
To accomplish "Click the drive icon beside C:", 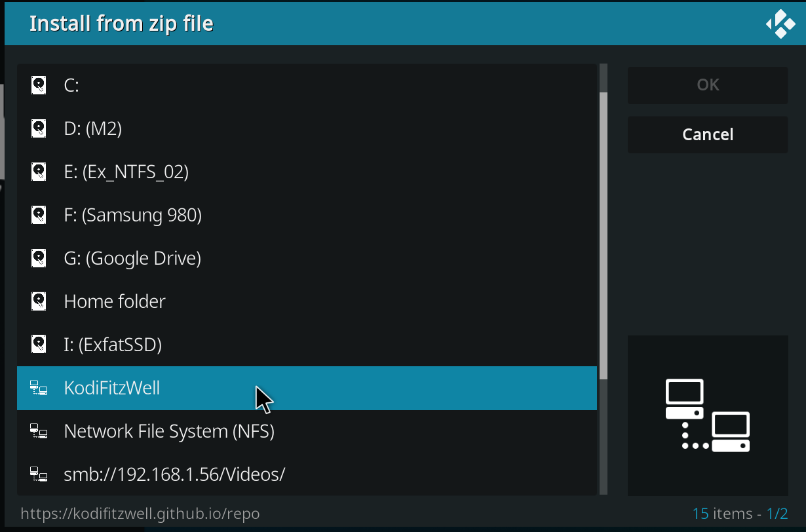I will (x=39, y=85).
